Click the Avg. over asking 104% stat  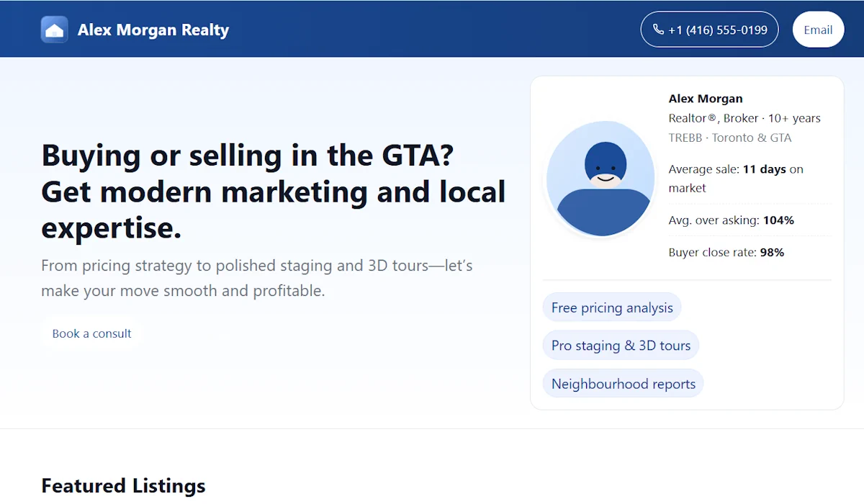731,220
